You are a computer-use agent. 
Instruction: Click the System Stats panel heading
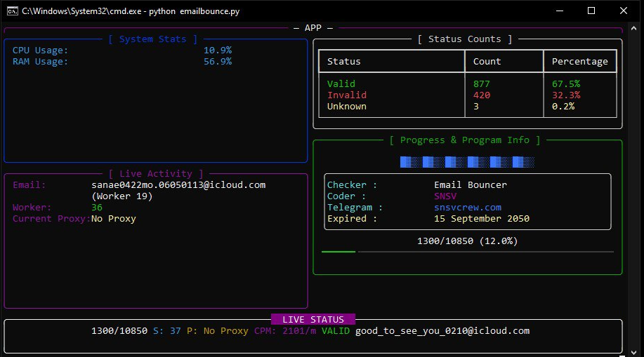[x=153, y=39]
